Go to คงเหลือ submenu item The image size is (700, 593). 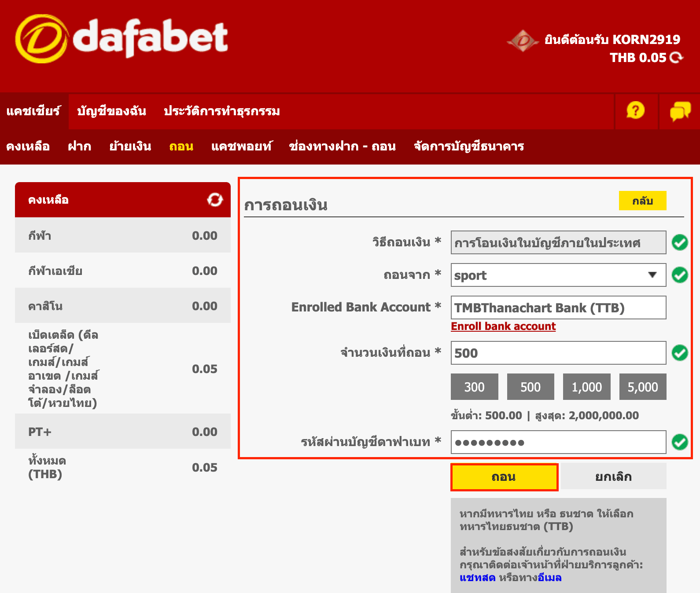(x=28, y=146)
